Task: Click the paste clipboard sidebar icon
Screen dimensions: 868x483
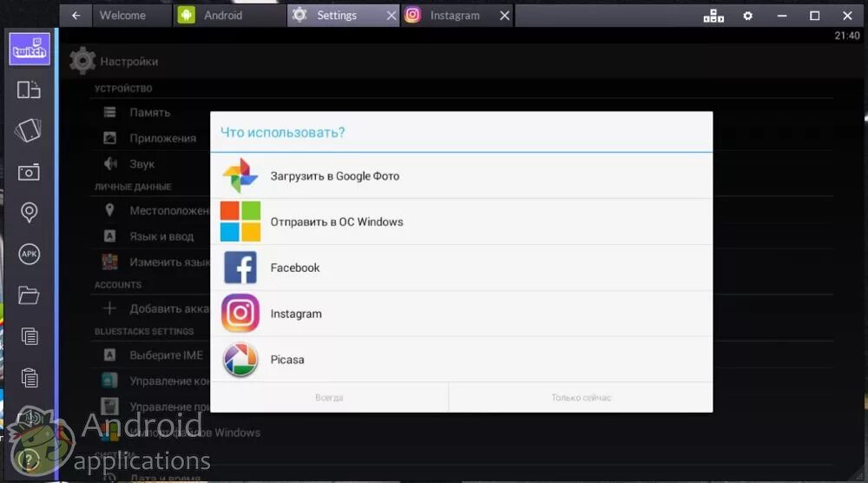Action: 29,378
